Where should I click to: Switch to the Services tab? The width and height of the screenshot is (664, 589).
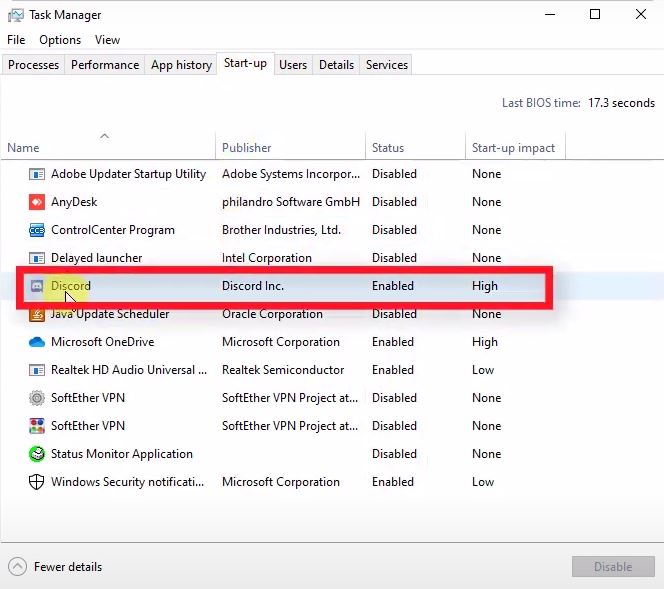pos(387,65)
